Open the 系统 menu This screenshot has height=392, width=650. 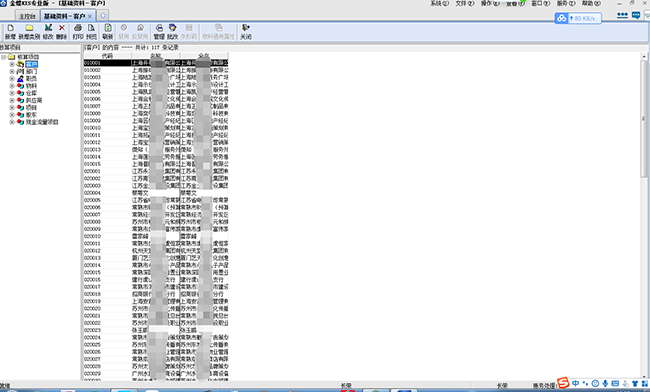pyautogui.click(x=439, y=3)
